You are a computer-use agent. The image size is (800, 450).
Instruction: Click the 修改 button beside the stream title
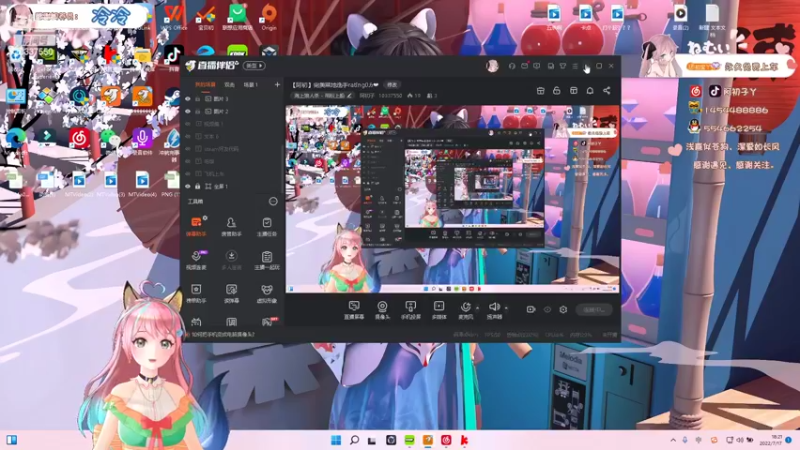(392, 85)
